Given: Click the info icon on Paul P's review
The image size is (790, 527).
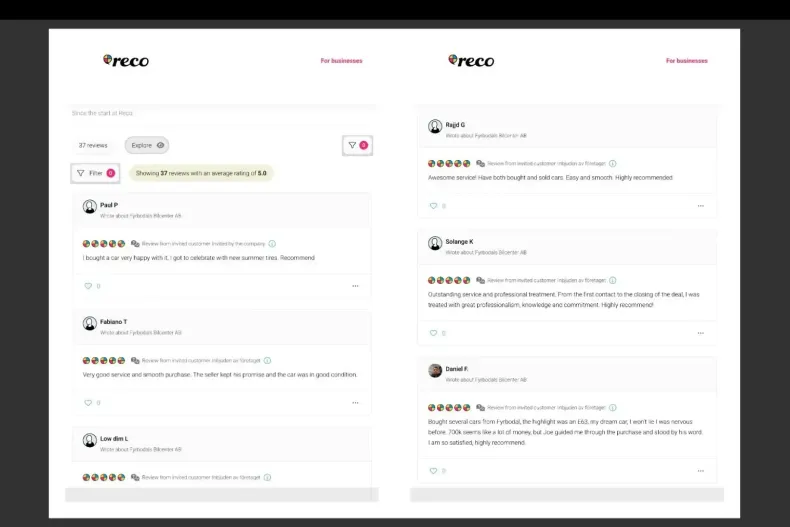Looking at the screenshot, I should [272, 243].
